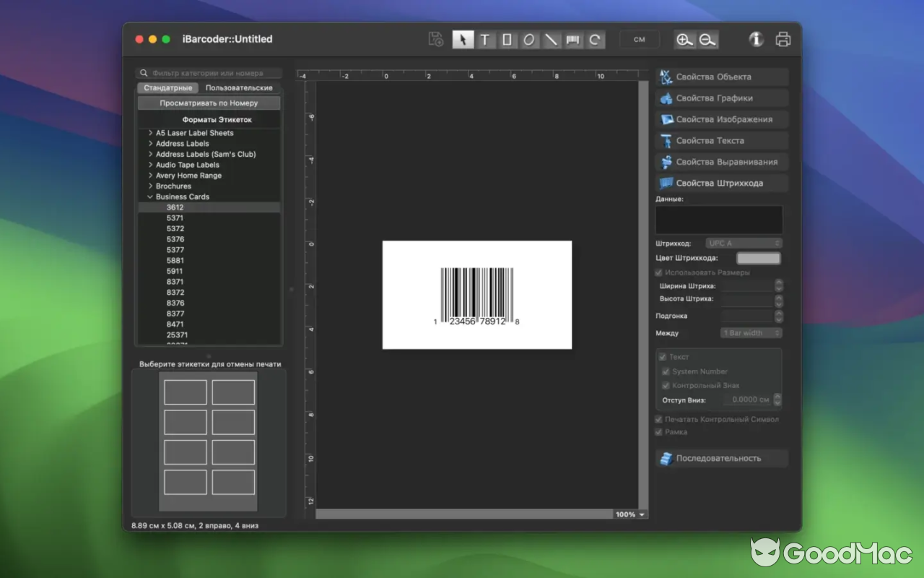Toggle the System Number checkbox
924x578 pixels.
click(x=666, y=371)
